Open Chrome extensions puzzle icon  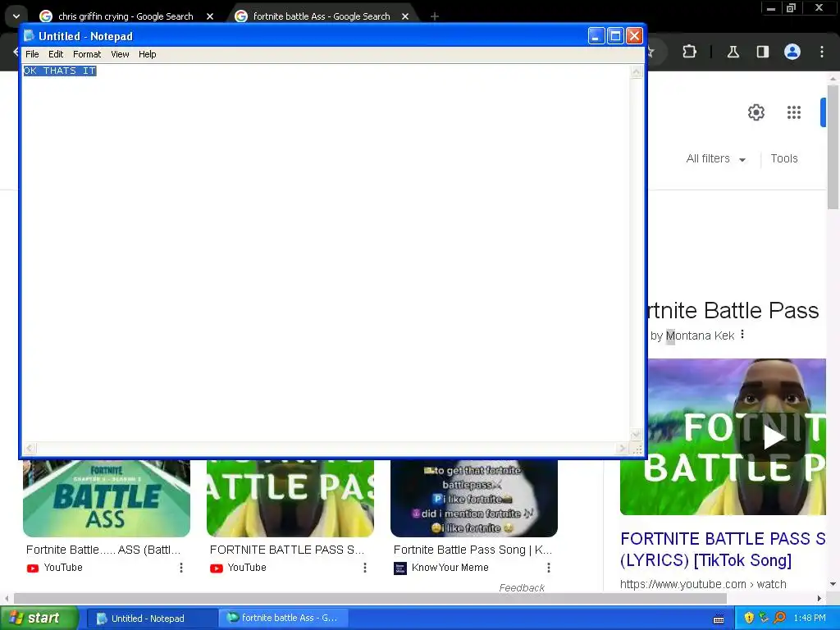pyautogui.click(x=689, y=52)
